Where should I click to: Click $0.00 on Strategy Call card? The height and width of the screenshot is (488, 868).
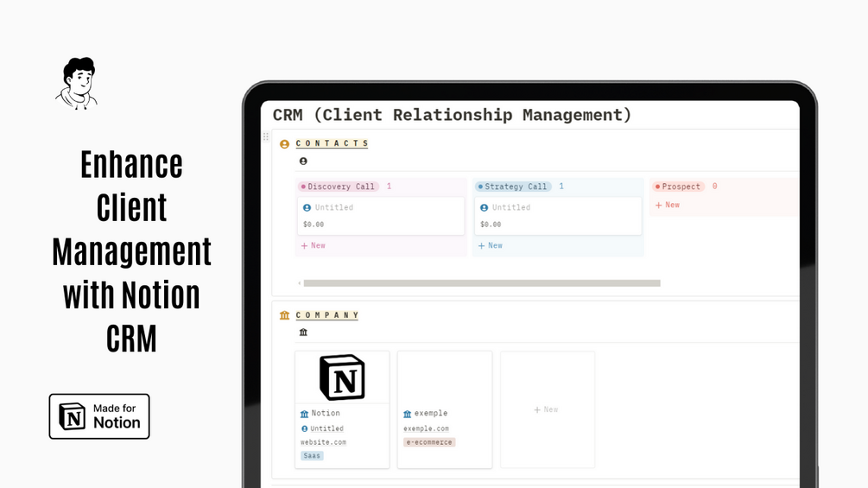pos(491,225)
